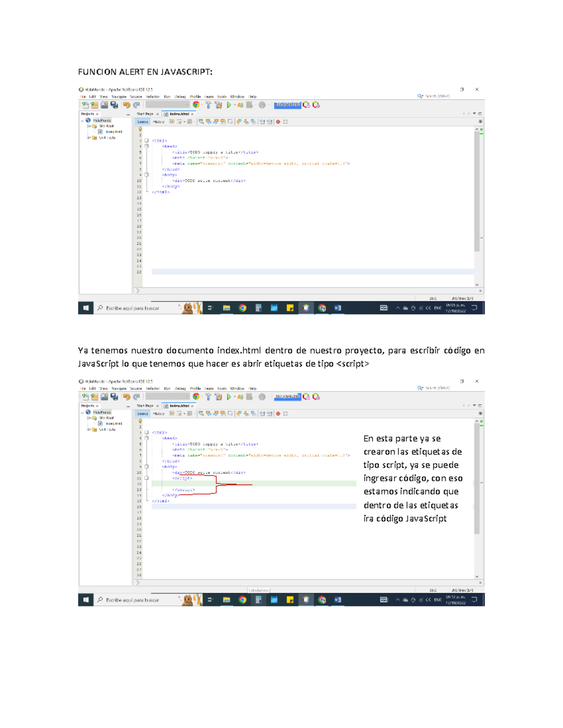Screen dimensions: 563x728
Task: Click the Redo toolbar icon
Action: (137, 104)
